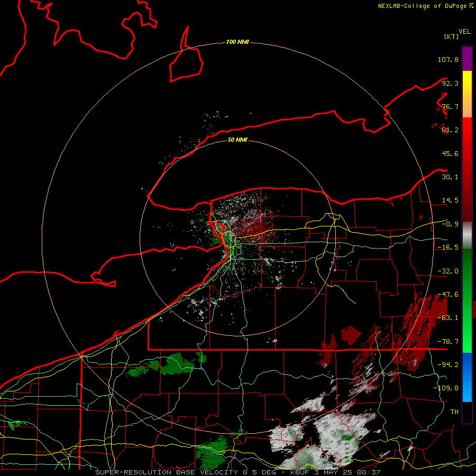This screenshot has height=476, width=476.
Task: Select the 76.7 scale value
Action: tap(450, 106)
